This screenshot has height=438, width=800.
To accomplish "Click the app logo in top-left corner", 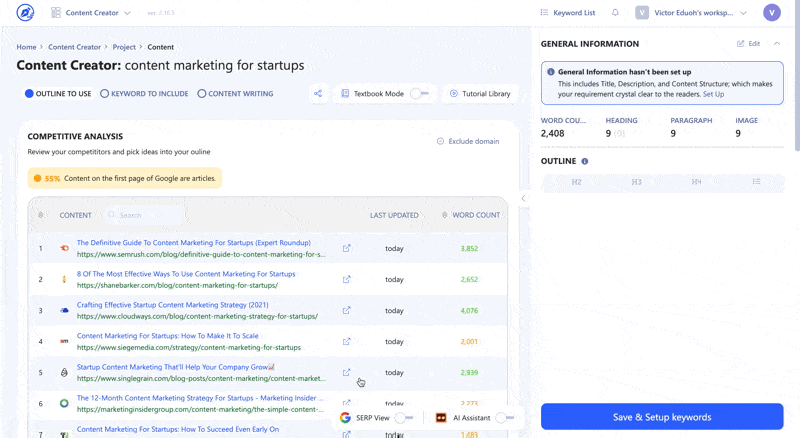I will [x=25, y=12].
